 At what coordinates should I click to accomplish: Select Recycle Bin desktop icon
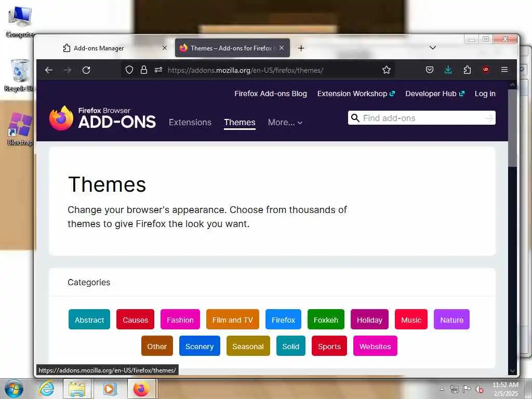coord(19,75)
